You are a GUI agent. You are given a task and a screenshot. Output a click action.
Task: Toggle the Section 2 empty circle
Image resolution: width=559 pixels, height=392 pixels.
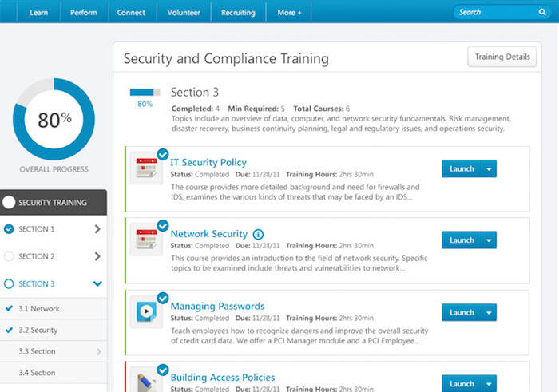10,256
